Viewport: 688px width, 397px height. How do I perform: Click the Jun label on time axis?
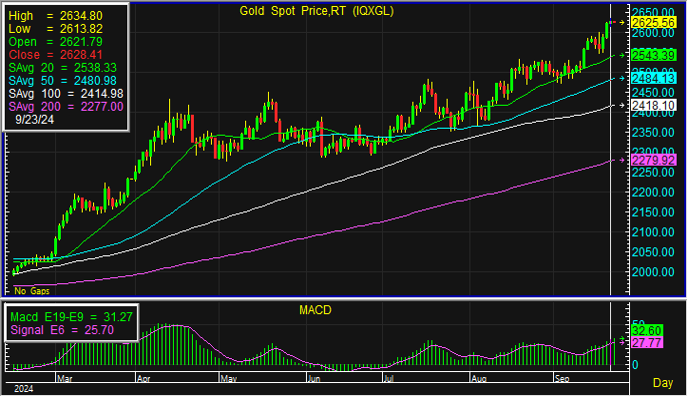point(314,379)
